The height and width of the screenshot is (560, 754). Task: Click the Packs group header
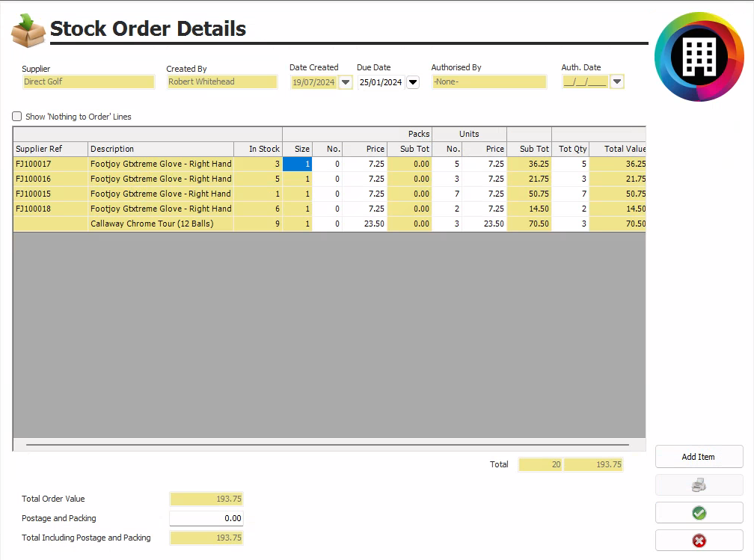point(358,134)
